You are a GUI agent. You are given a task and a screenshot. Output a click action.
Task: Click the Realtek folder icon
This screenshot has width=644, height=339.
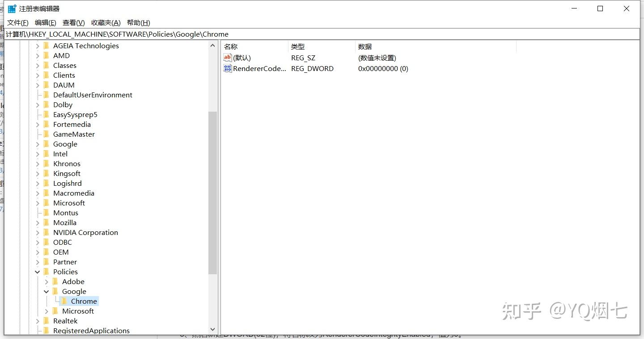tap(47, 321)
